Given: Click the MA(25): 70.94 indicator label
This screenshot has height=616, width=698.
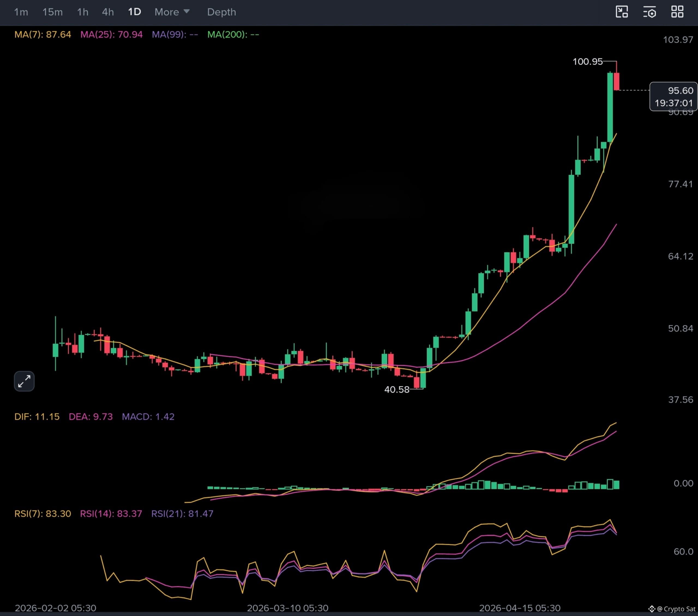Looking at the screenshot, I should (111, 35).
